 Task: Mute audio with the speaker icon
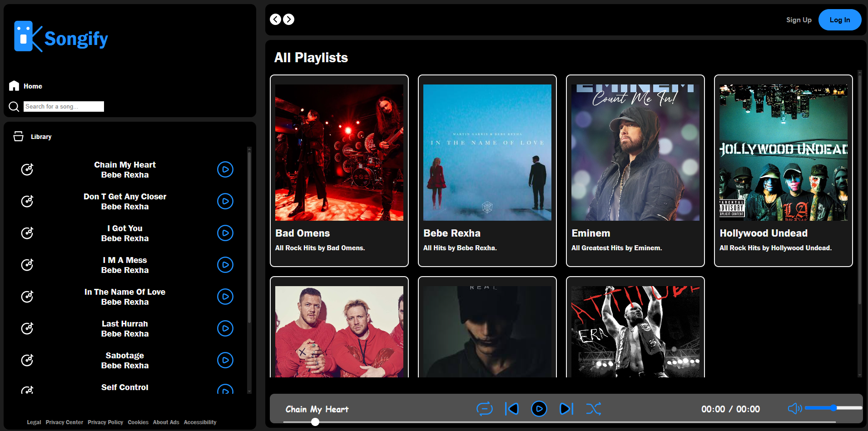[x=794, y=408]
